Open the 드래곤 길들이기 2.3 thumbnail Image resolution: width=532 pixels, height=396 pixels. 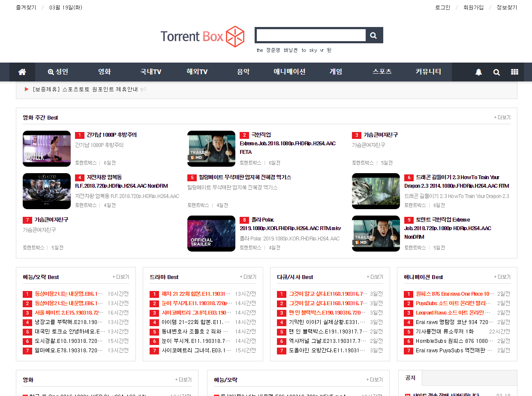(376, 191)
